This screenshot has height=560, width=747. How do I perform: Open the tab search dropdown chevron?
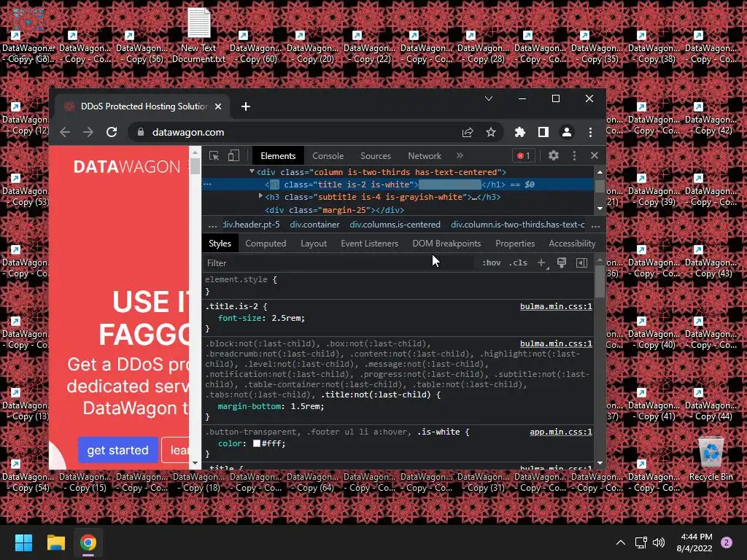[488, 98]
